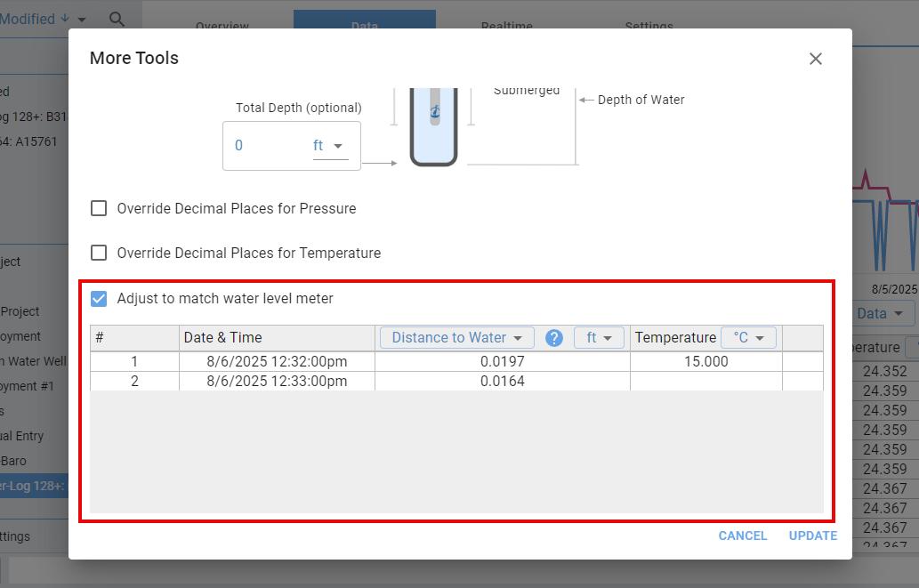919x588 pixels.
Task: Open the ft unit dropdown in table header
Action: (x=599, y=338)
